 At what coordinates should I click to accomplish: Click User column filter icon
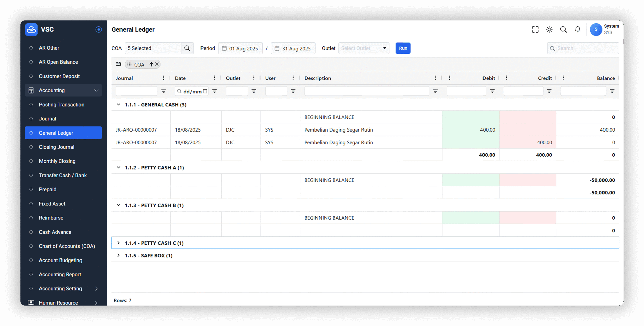tap(293, 91)
